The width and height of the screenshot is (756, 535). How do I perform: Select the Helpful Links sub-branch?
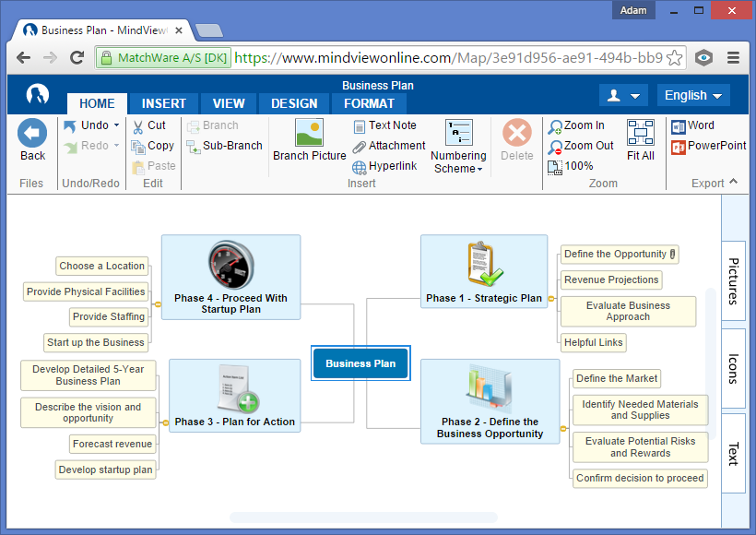coord(594,342)
